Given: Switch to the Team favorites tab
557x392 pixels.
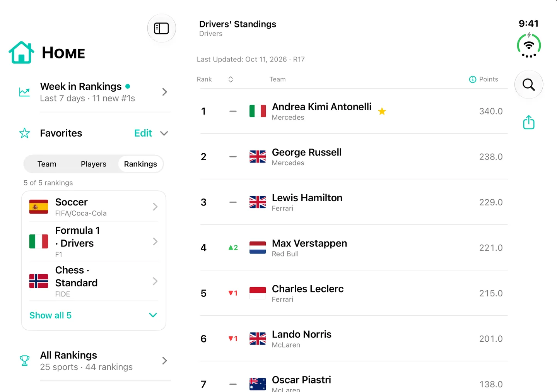Looking at the screenshot, I should click(47, 164).
